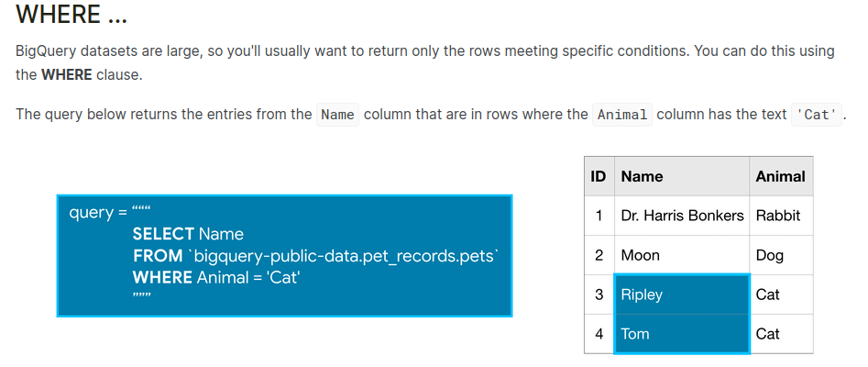Select the highlighted Tom cell
The image size is (868, 367).
click(x=681, y=334)
